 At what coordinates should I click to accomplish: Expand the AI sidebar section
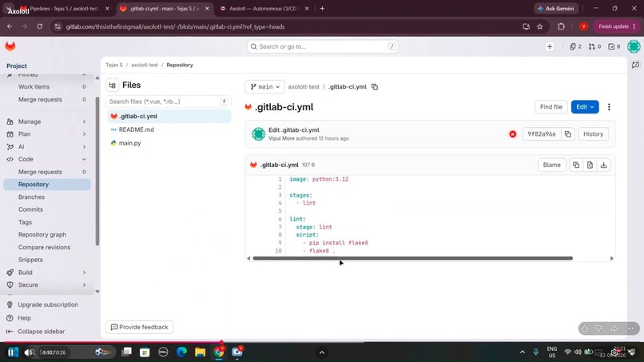point(47,147)
